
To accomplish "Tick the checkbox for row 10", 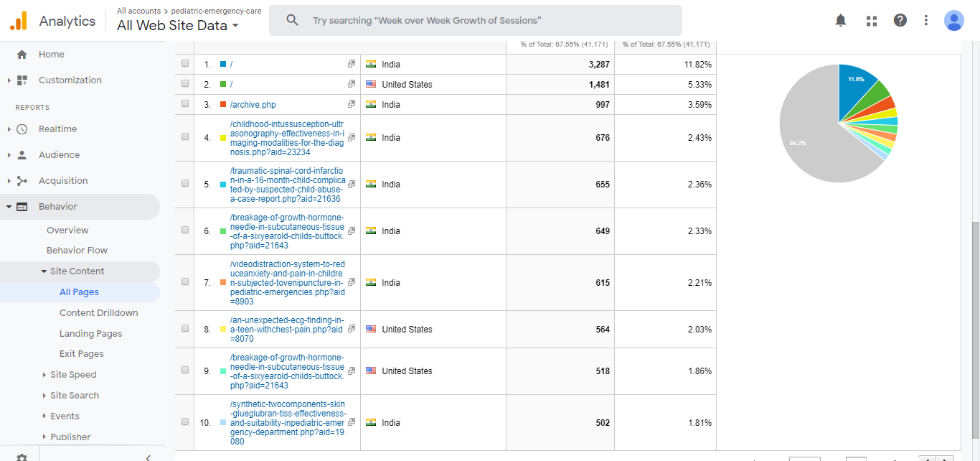I will click(185, 422).
